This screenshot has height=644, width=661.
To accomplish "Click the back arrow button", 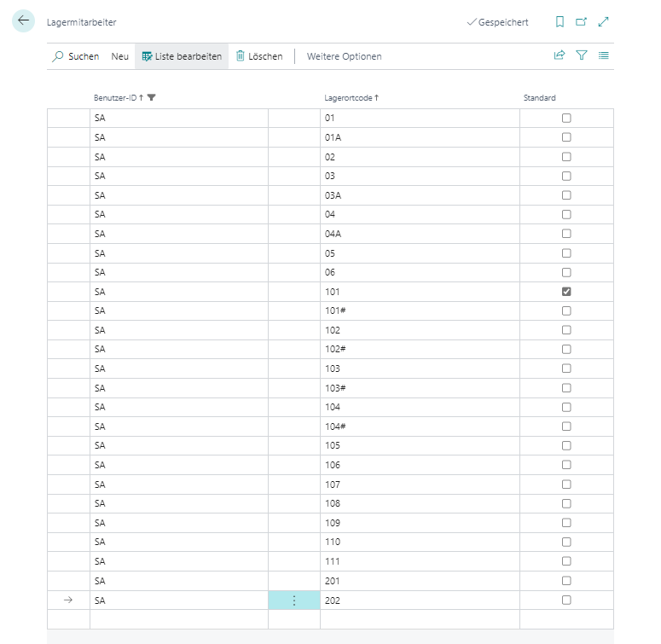I will (x=24, y=21).
